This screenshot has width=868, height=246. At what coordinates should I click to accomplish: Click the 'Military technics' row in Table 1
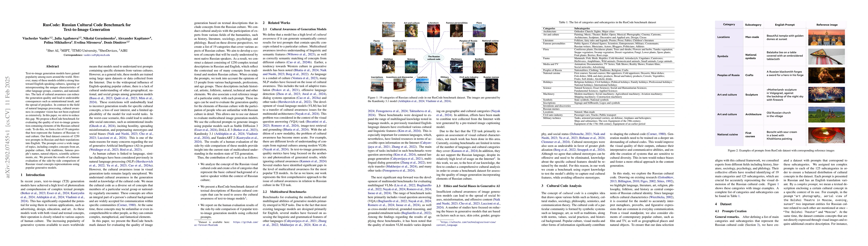(608, 121)
